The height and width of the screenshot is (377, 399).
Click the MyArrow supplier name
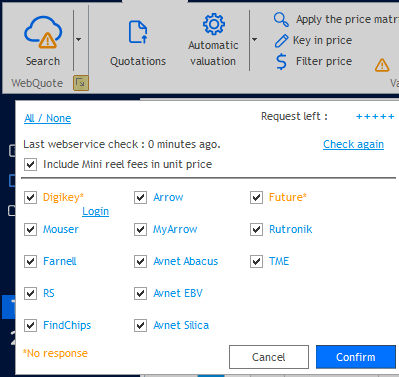tap(175, 229)
